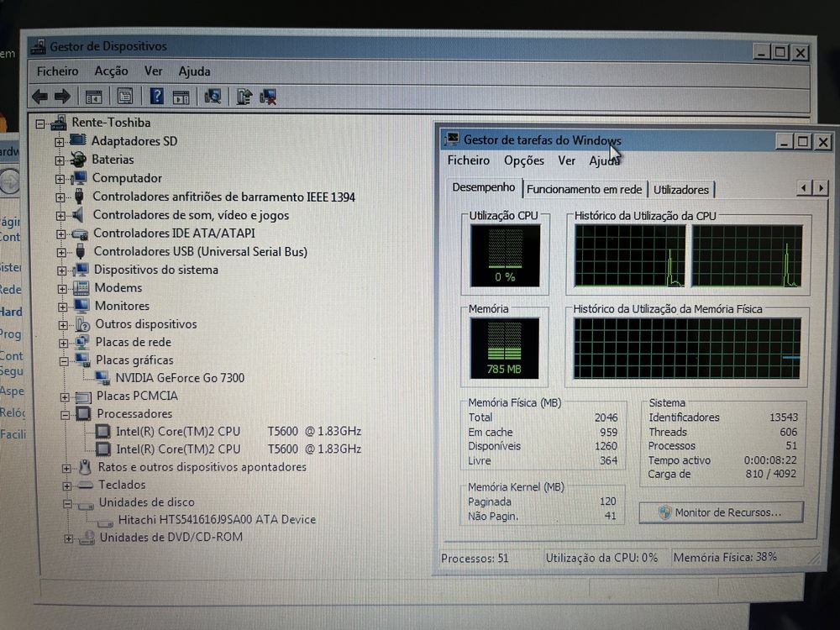Select the Baterias category icon
840x630 pixels.
pyautogui.click(x=78, y=159)
